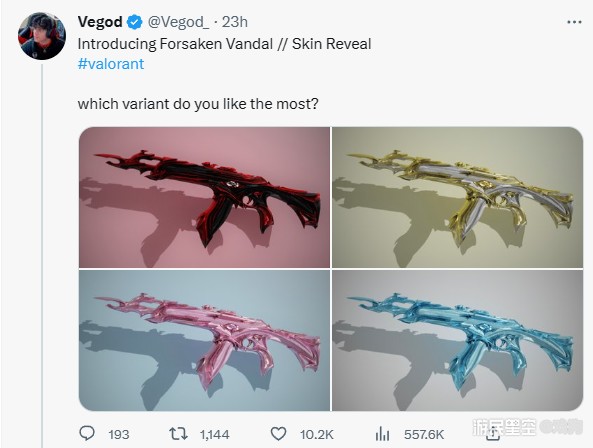This screenshot has width=593, height=448.
Task: View the gold and silver Vandal image
Action: (x=457, y=197)
